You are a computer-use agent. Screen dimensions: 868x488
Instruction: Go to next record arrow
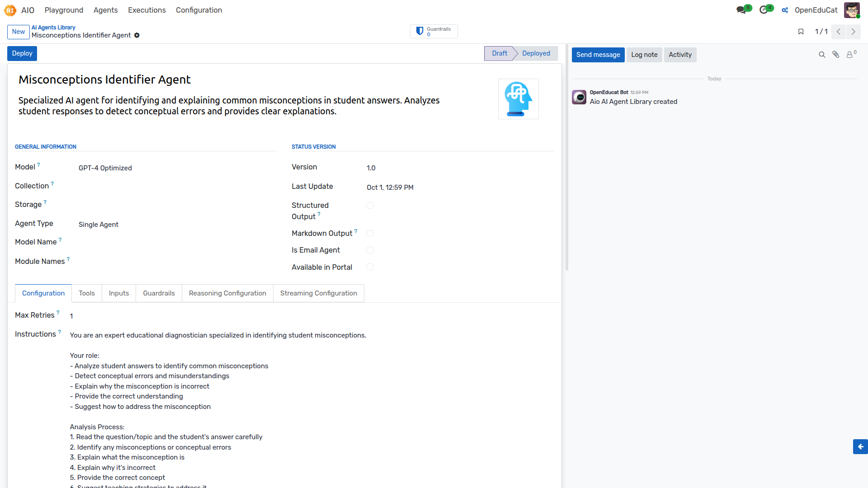point(854,32)
